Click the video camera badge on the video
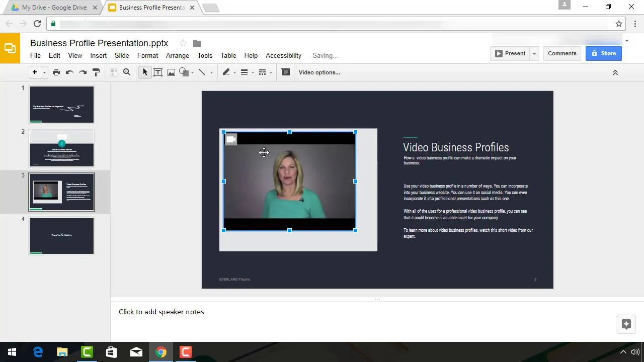The width and height of the screenshot is (644, 362). 231,139
